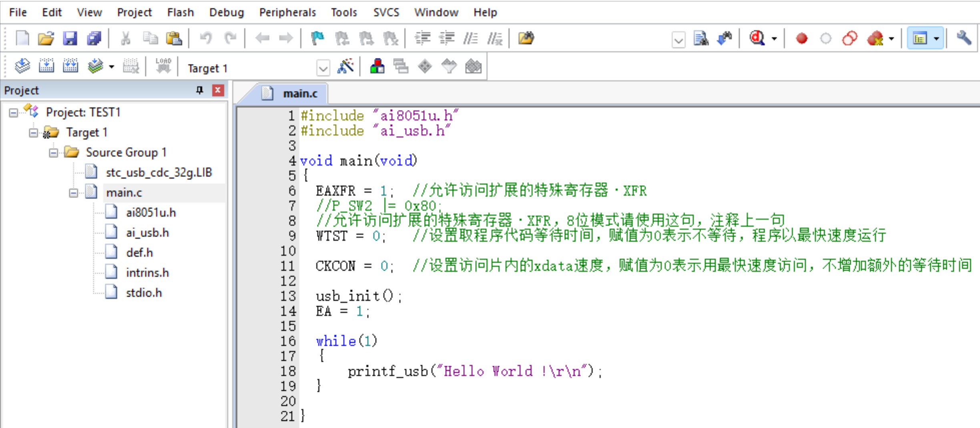Image resolution: width=980 pixels, height=428 pixels.
Task: Select stc_usb_cdc_32g.LIB file
Action: point(159,173)
